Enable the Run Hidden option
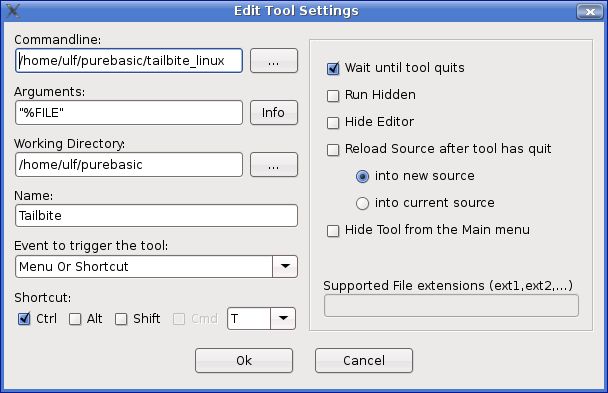This screenshot has width=608, height=393. tap(333, 96)
